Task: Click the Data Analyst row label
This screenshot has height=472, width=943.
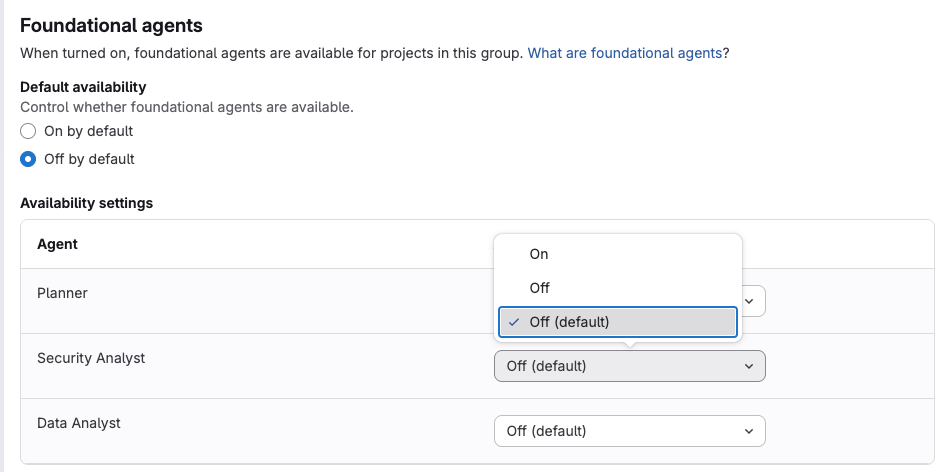Action: [x=79, y=423]
